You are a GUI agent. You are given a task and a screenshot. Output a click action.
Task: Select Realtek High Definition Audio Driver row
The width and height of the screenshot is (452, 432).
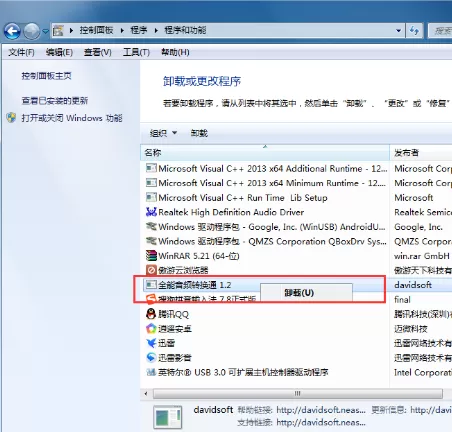265,212
